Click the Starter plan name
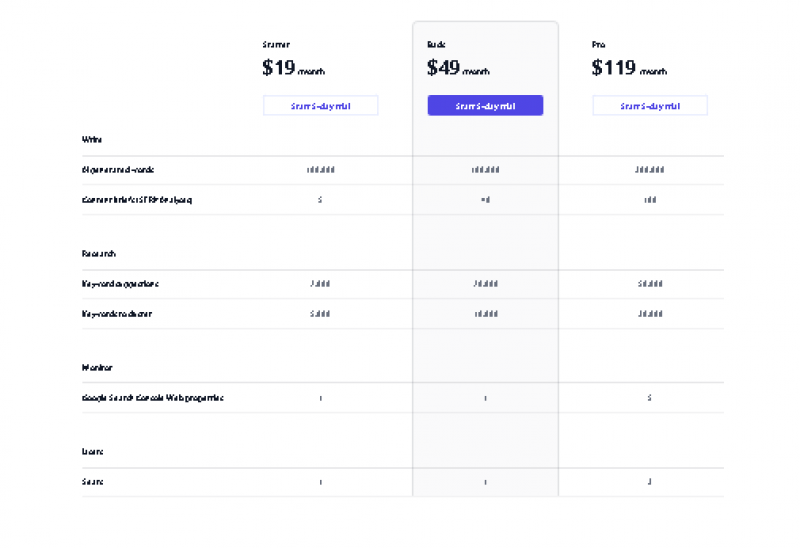 (276, 45)
